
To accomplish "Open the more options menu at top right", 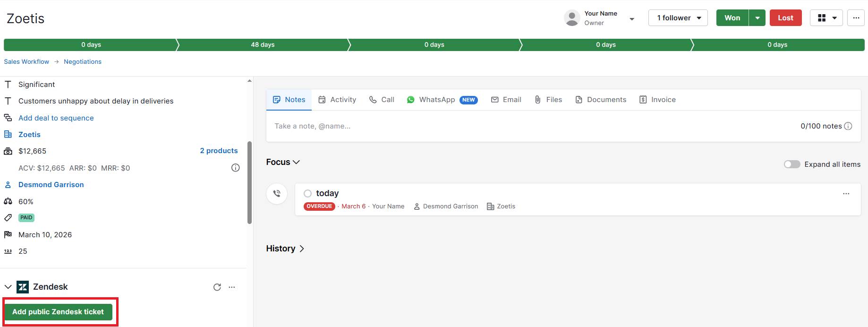I will (x=856, y=18).
